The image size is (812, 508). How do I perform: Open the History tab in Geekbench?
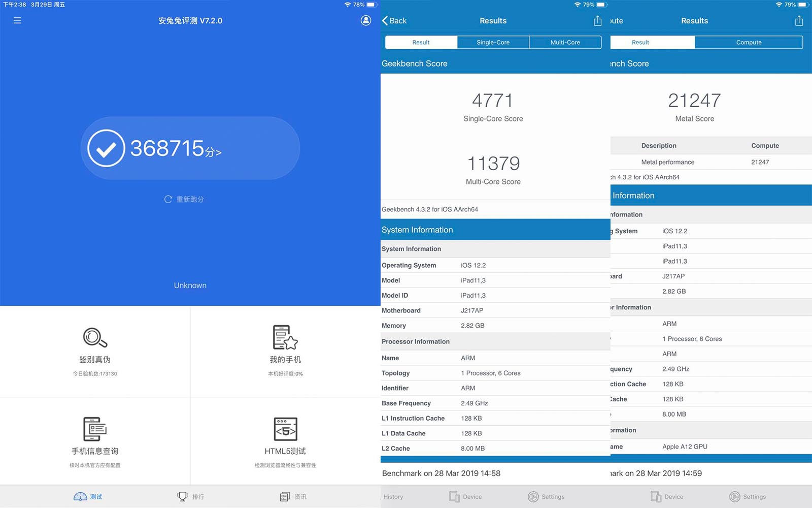pos(393,496)
